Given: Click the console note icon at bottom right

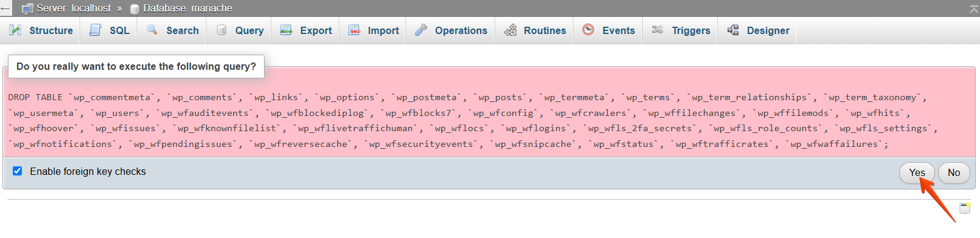Looking at the screenshot, I should [x=965, y=208].
